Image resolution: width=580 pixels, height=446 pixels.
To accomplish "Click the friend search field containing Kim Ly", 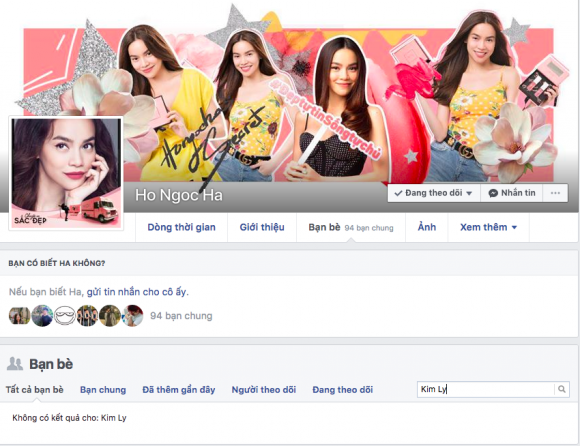I will pyautogui.click(x=485, y=389).
